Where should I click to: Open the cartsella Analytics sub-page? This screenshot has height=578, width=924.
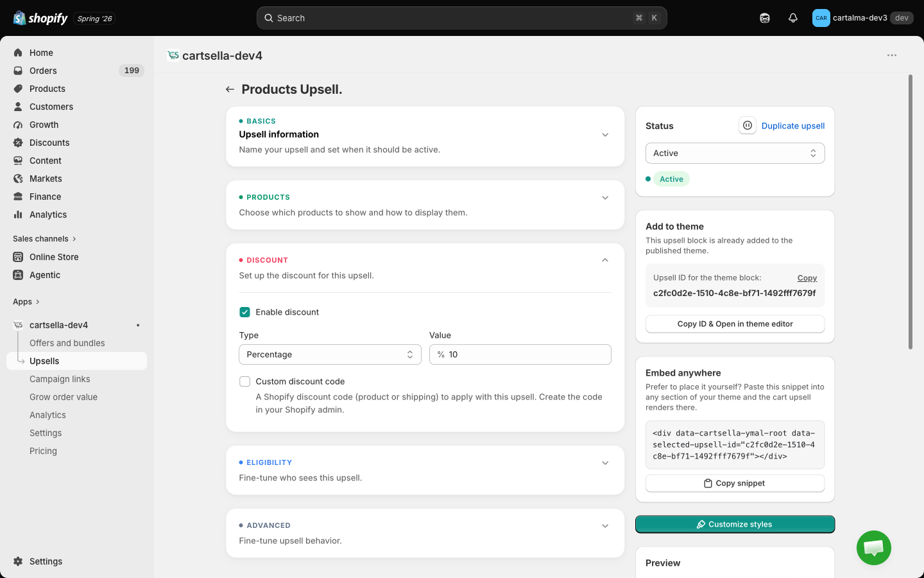click(x=47, y=415)
